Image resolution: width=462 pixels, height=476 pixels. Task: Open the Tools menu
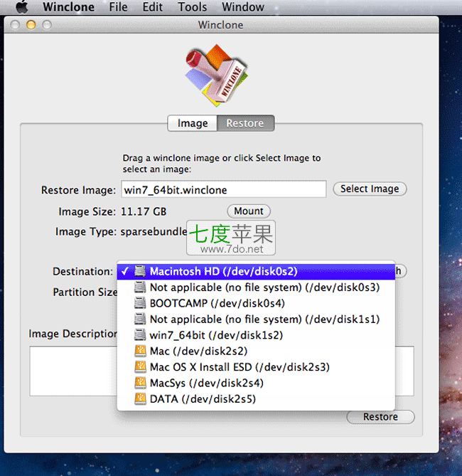click(x=193, y=7)
